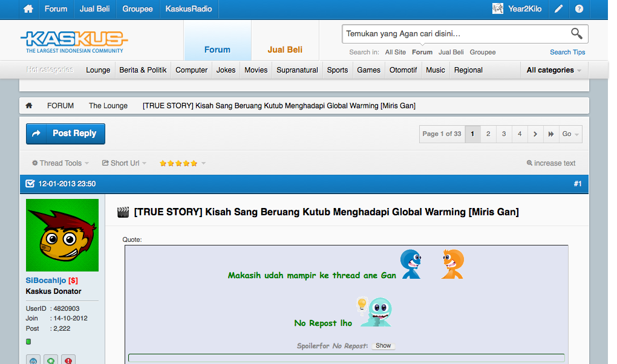
Task: Click the home icon in top navigation bar
Action: (28, 9)
